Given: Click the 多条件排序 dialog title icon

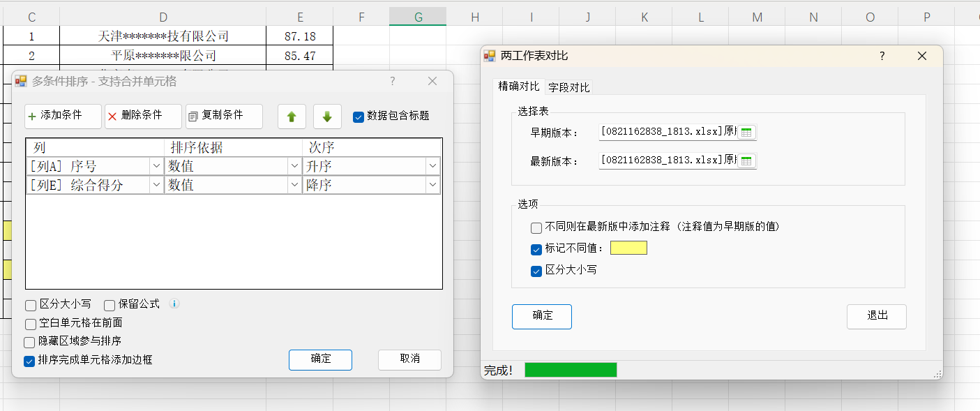Looking at the screenshot, I should pos(21,81).
